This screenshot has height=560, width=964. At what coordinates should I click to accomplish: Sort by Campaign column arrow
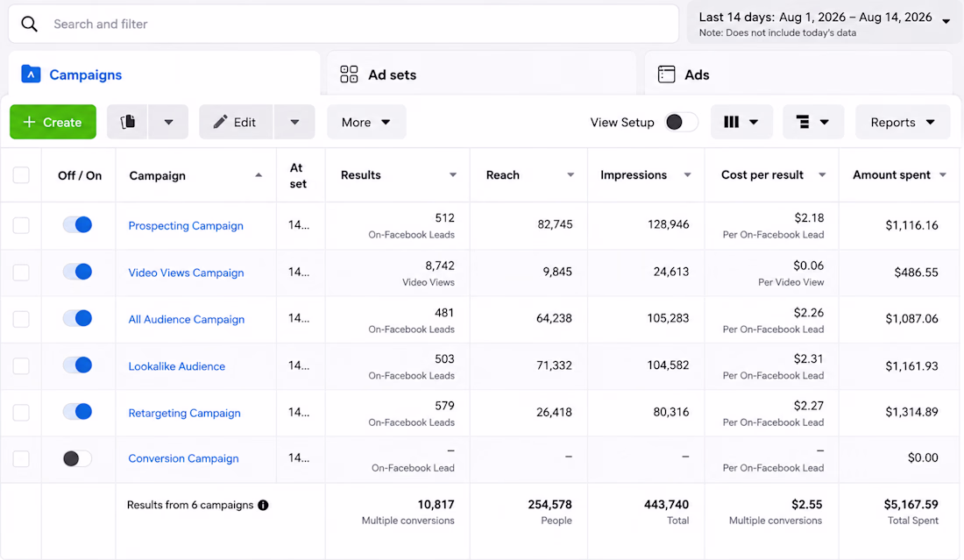click(x=259, y=175)
